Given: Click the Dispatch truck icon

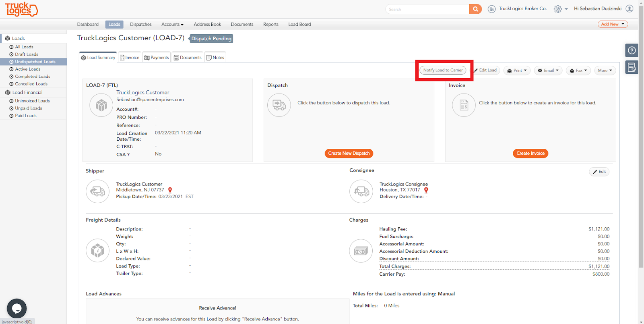Looking at the screenshot, I should 279,105.
